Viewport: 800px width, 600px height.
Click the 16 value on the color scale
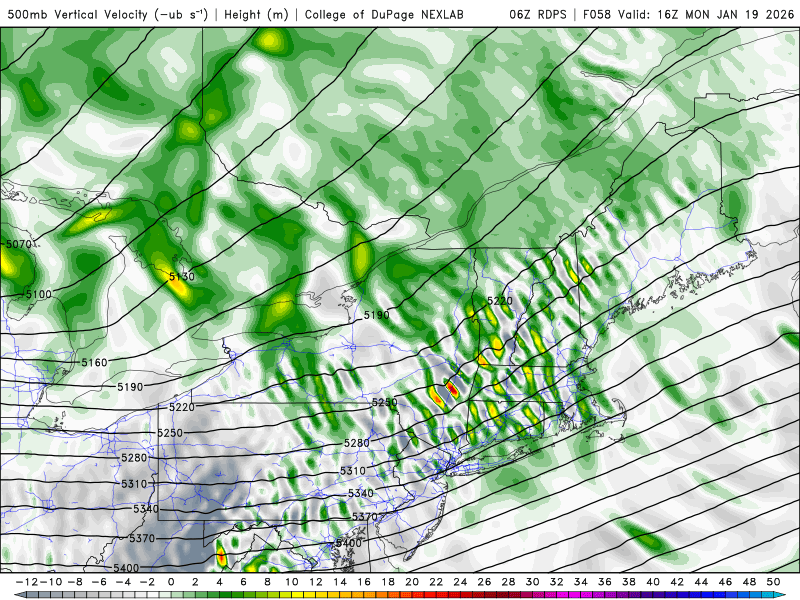pyautogui.click(x=364, y=582)
